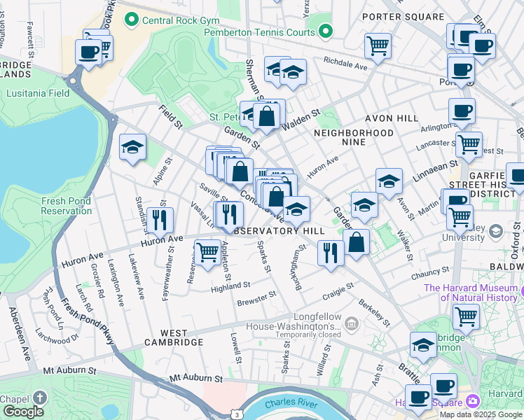Screen dimensions: 524x420
Task: Click the Google logo
Action: pos(24,411)
